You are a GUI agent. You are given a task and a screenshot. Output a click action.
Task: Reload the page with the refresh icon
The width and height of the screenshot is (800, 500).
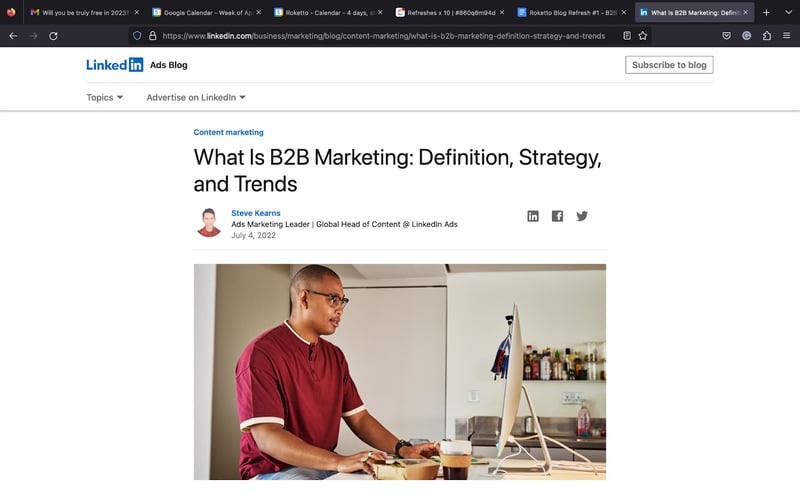[x=53, y=36]
